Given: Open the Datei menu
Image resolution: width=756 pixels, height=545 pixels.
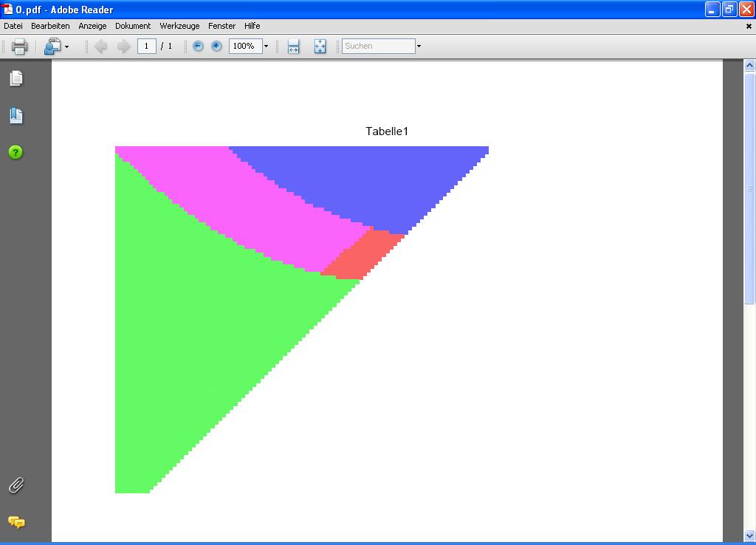Looking at the screenshot, I should point(13,26).
